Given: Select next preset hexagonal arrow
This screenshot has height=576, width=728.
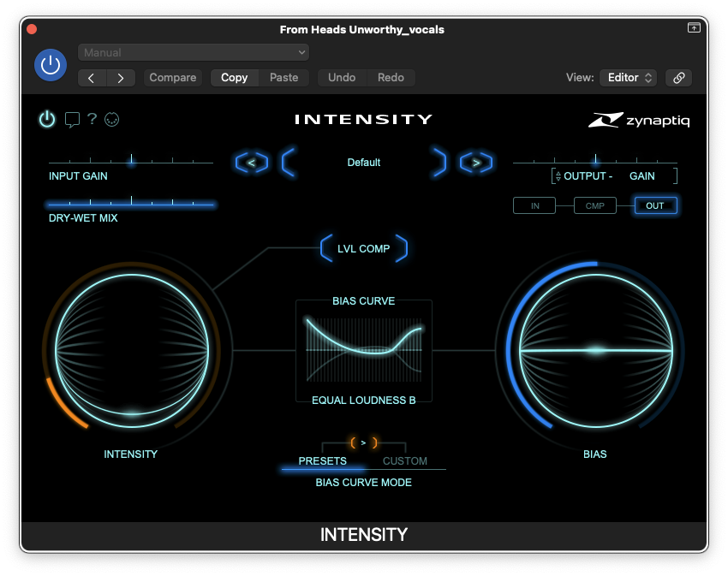Looking at the screenshot, I should [x=476, y=163].
